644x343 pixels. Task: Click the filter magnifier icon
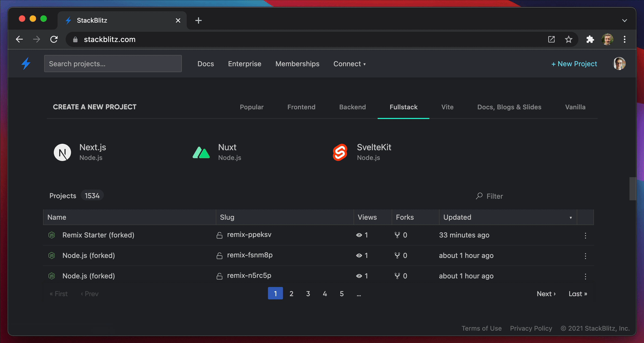(479, 196)
